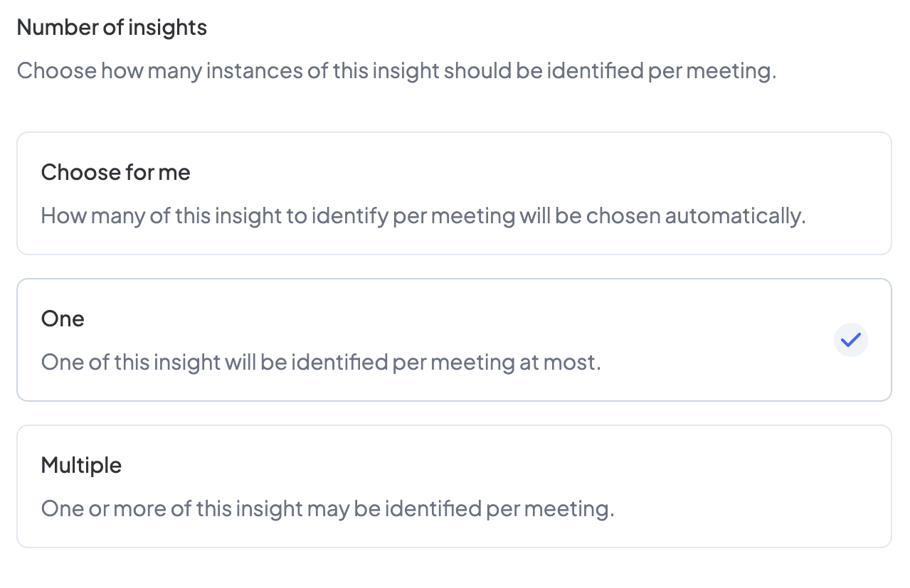This screenshot has width=910, height=588.
Task: Click the "Choose for me" title text
Action: click(115, 172)
